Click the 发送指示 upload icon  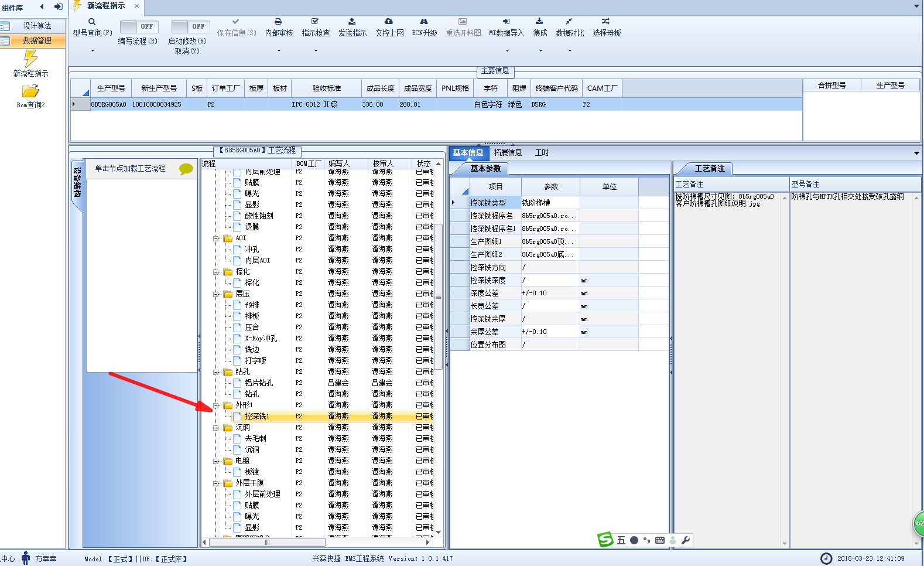click(352, 22)
